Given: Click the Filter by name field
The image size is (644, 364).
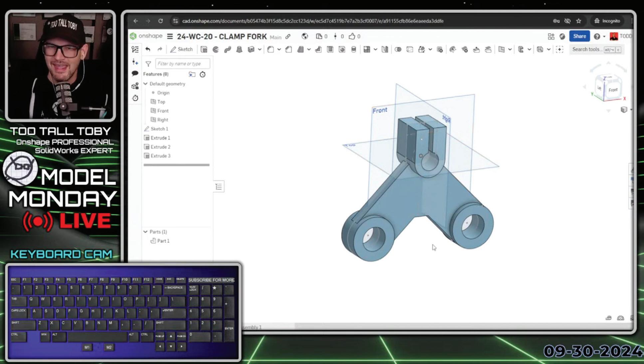Looking at the screenshot, I should (x=182, y=64).
